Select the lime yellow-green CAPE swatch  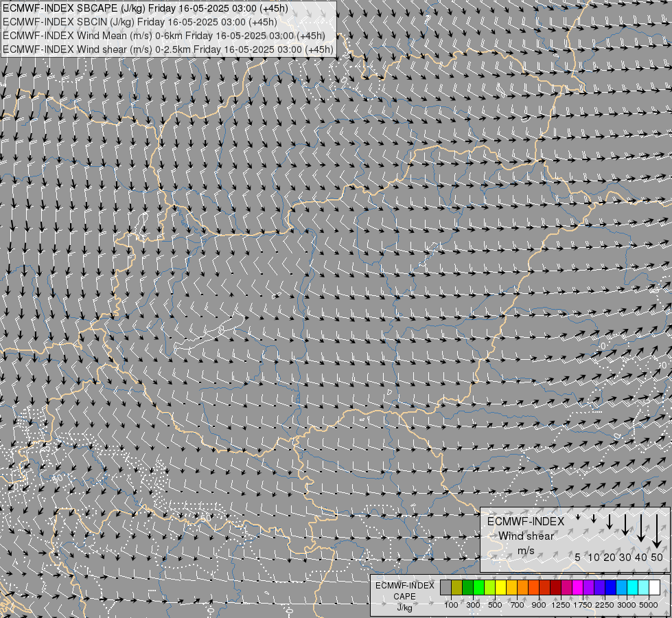[x=490, y=588]
